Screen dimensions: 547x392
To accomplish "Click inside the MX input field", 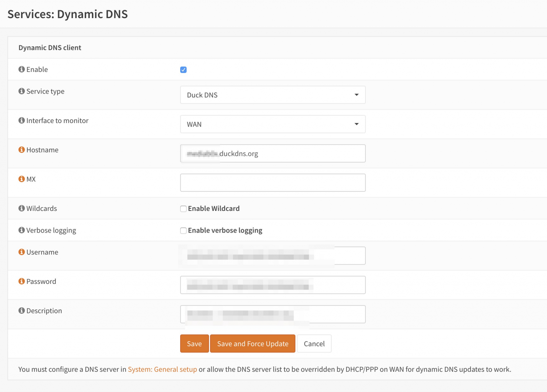I will coord(272,182).
